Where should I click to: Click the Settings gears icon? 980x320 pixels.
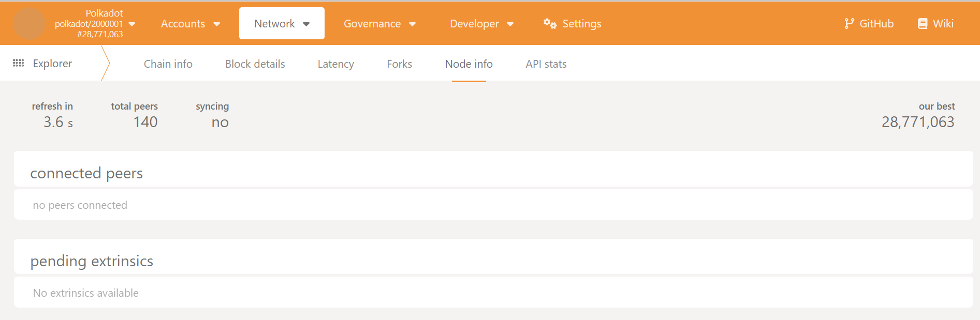pos(550,24)
